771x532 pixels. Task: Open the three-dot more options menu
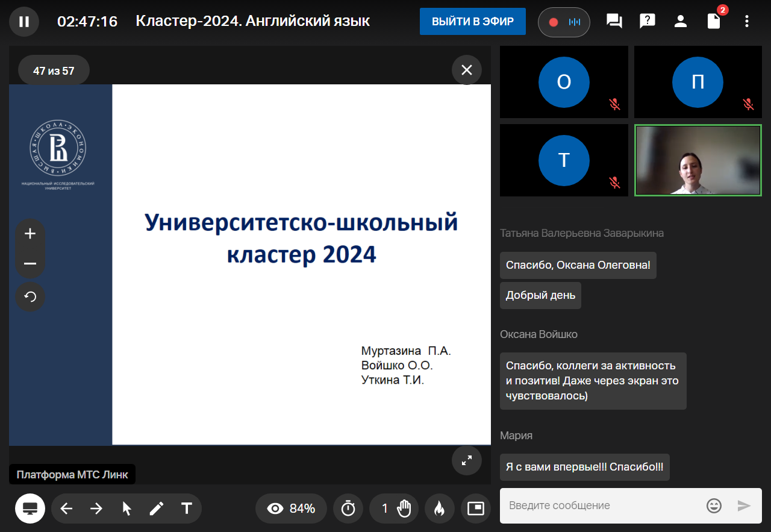(747, 22)
